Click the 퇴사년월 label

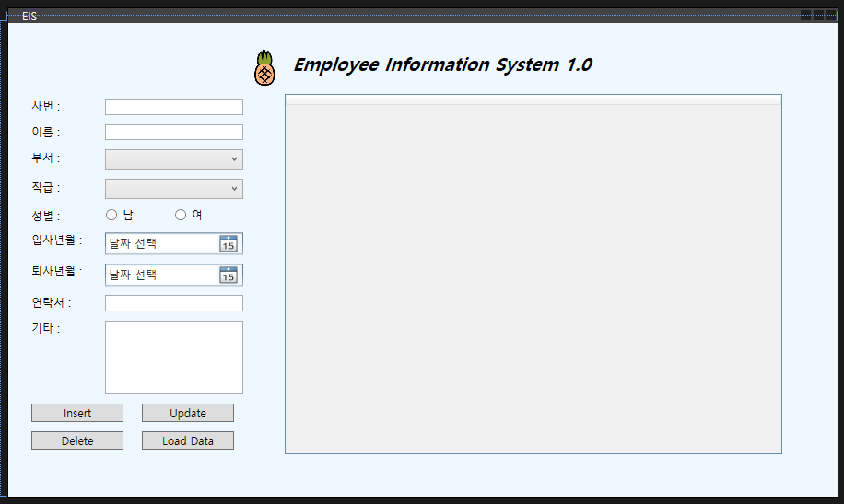click(x=57, y=272)
